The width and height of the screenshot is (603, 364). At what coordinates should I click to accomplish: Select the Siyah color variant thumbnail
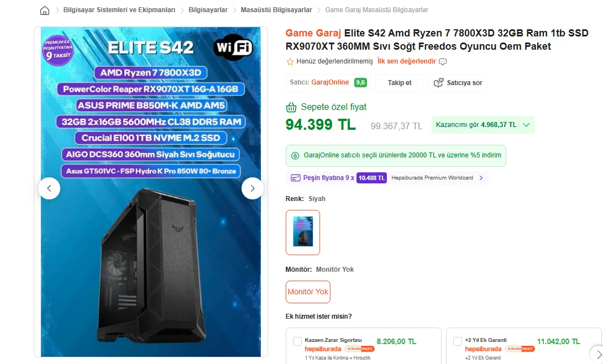pos(303,232)
